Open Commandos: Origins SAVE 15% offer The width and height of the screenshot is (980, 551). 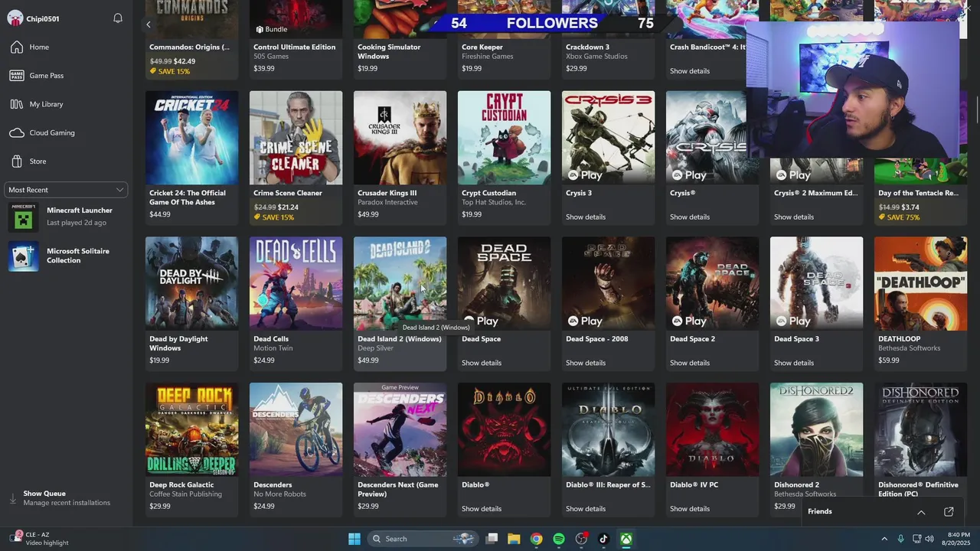point(170,71)
